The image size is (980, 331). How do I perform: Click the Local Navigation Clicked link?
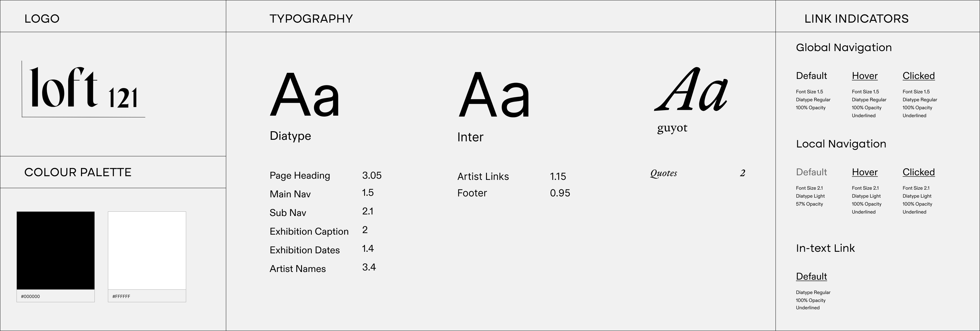tap(918, 172)
